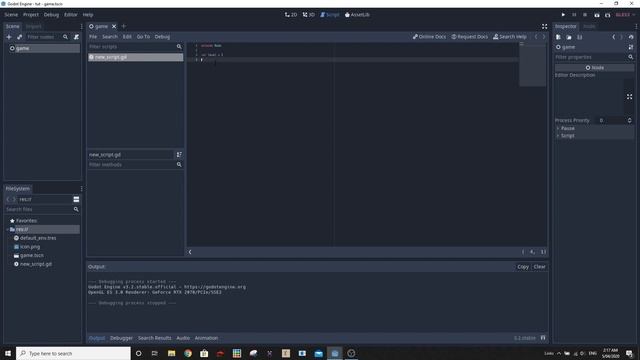
Task: Clear the output log
Action: [539, 267]
